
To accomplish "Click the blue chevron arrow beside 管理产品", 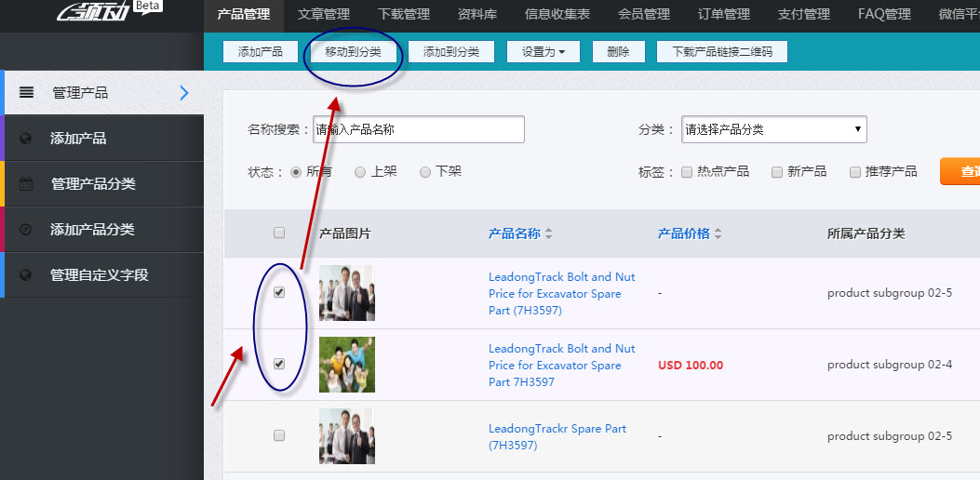I will (x=183, y=93).
